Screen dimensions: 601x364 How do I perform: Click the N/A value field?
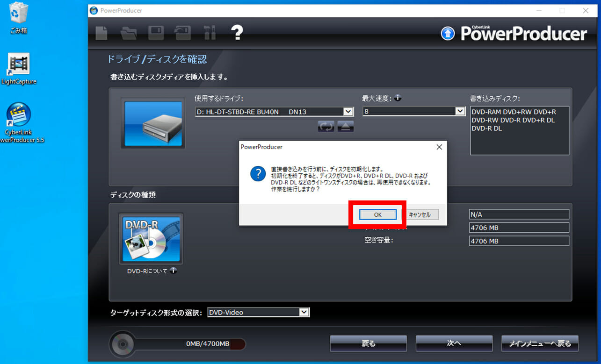pyautogui.click(x=519, y=214)
